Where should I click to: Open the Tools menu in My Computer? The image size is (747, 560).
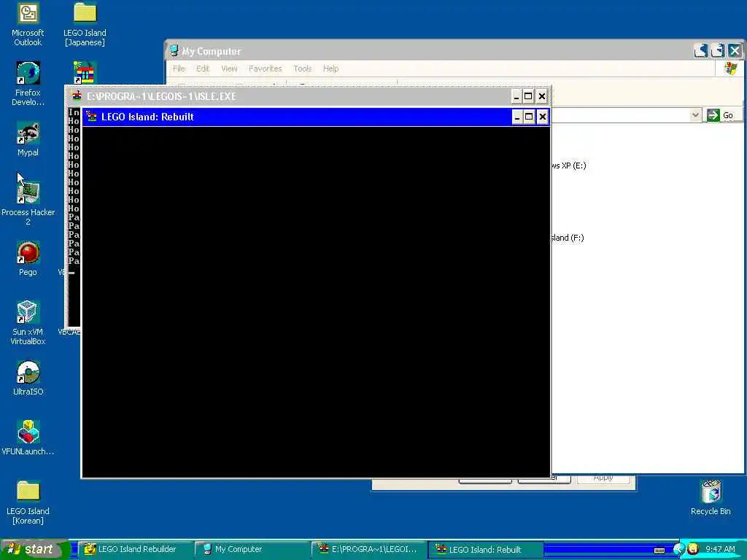[x=302, y=69]
